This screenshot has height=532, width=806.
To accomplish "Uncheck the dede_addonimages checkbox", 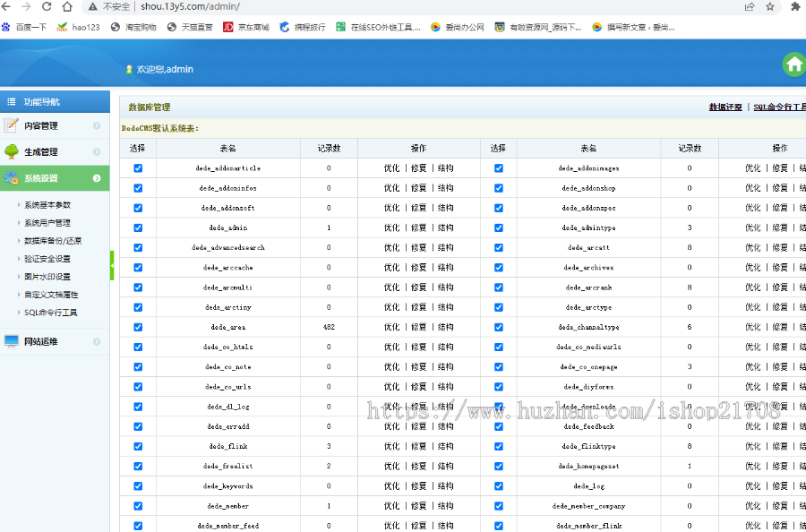I will [499, 168].
